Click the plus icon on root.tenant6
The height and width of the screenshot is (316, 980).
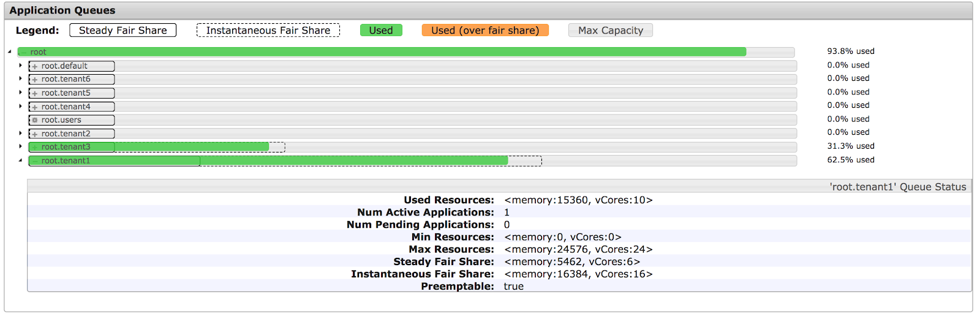coord(35,80)
